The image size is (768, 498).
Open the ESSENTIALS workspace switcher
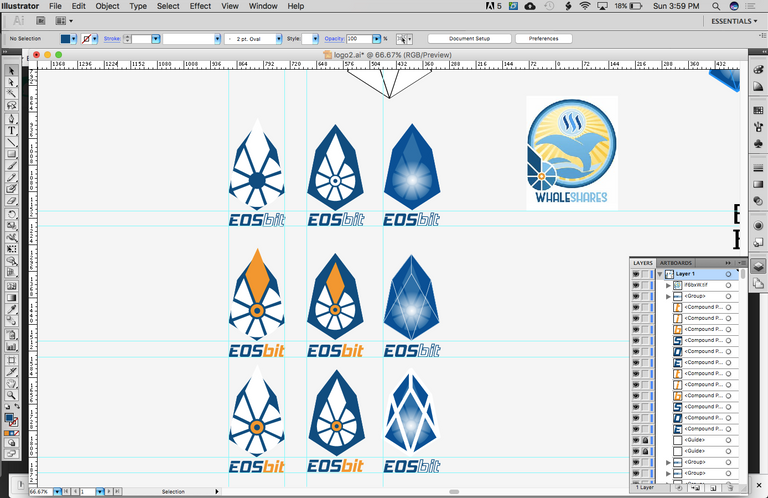click(x=734, y=21)
